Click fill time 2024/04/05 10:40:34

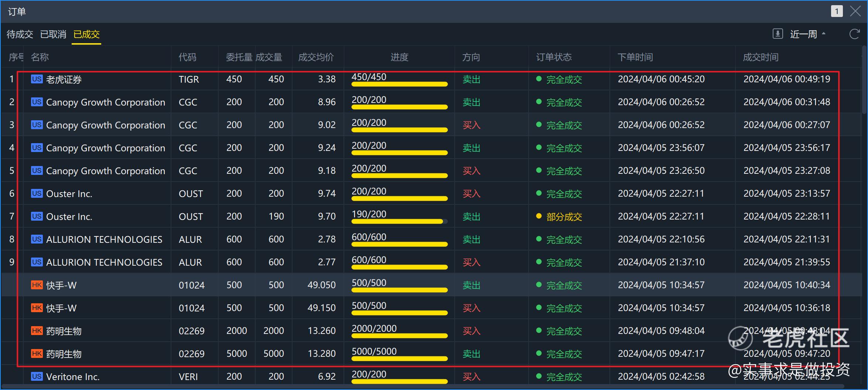787,285
